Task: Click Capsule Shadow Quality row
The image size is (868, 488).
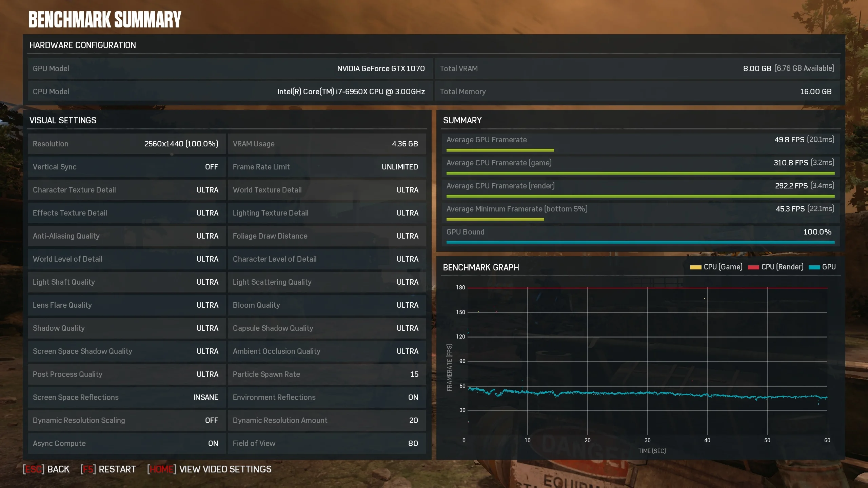Action: 327,328
